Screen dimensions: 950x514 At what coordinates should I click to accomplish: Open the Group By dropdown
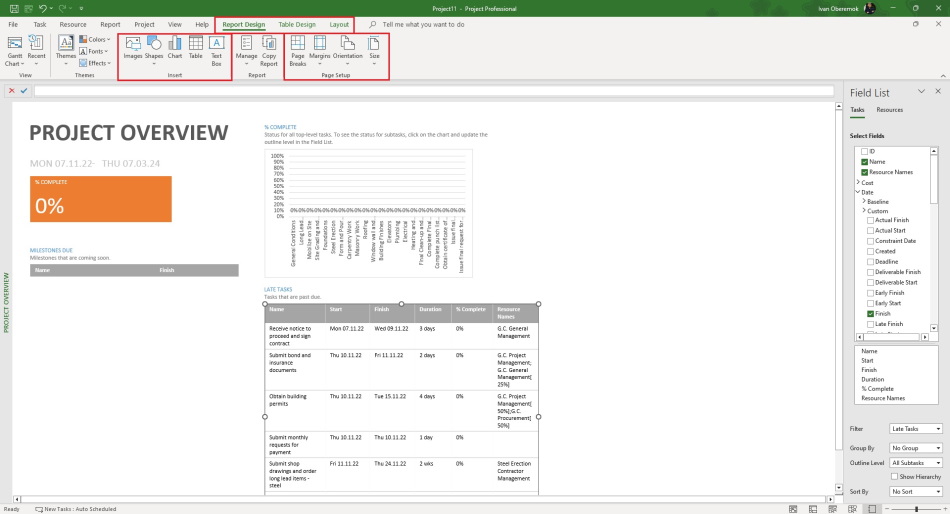point(915,448)
